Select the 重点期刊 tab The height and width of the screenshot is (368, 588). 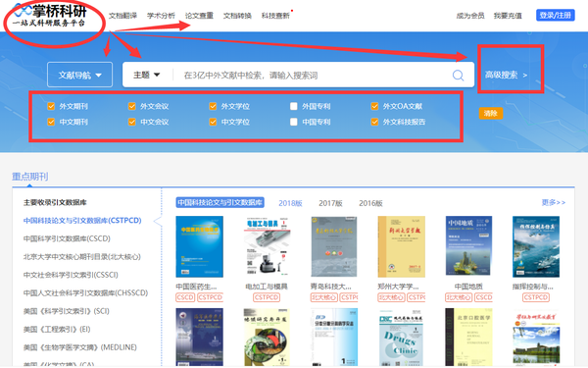(30, 177)
